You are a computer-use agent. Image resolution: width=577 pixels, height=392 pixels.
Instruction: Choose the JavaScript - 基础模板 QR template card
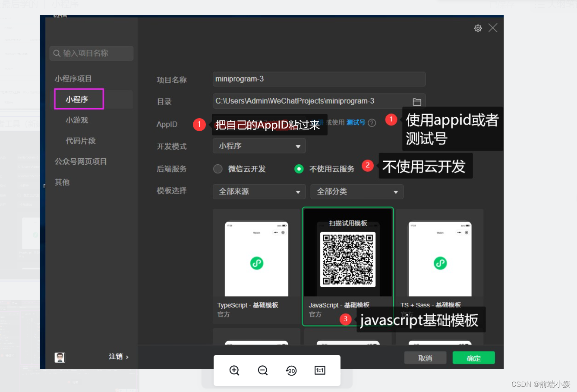pos(348,267)
